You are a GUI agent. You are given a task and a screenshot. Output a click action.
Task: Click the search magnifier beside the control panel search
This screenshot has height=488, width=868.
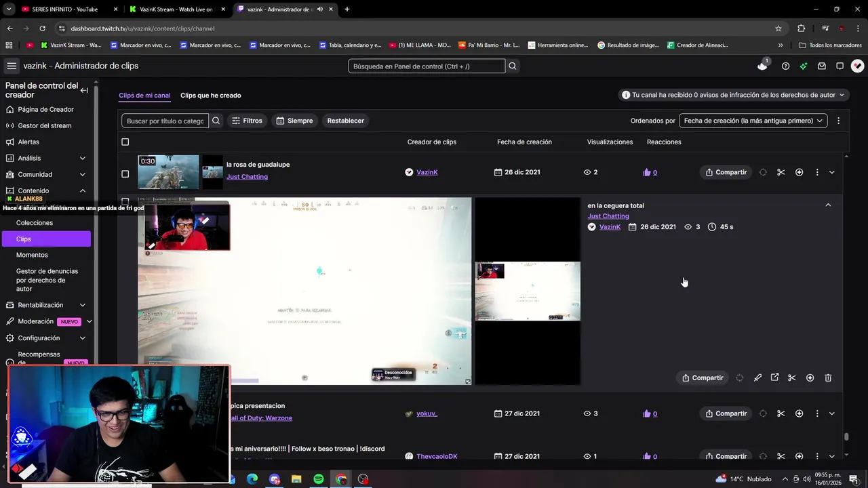(x=513, y=66)
